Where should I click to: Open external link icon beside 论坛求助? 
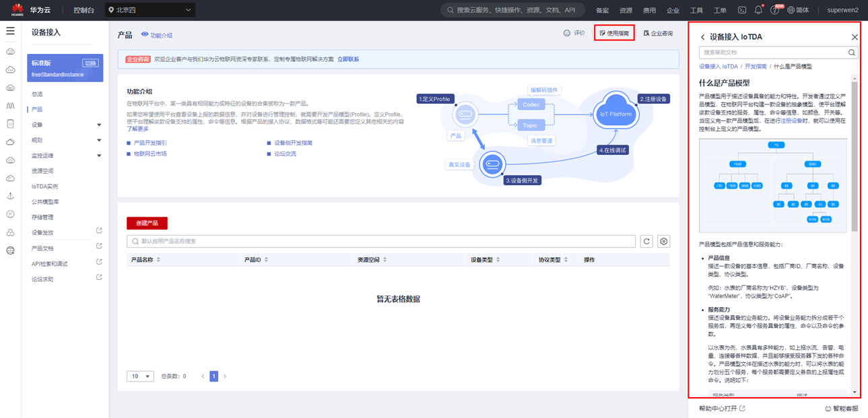coord(99,277)
